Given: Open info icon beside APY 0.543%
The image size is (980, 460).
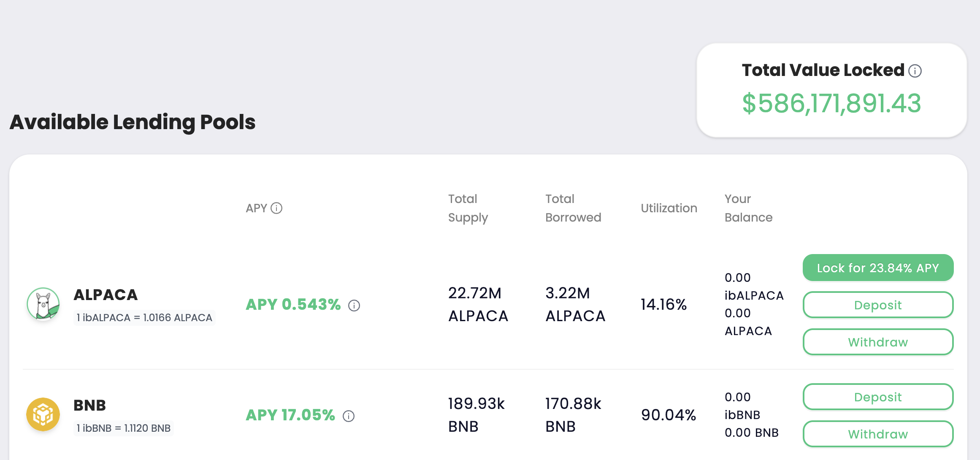Looking at the screenshot, I should point(354,306).
